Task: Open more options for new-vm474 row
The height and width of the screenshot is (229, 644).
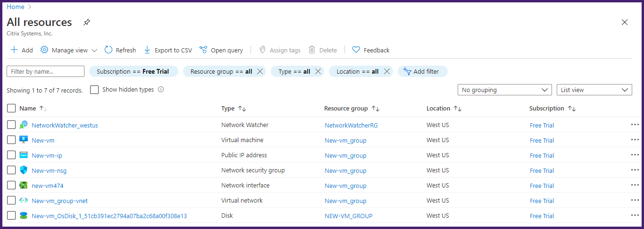Action: (x=635, y=185)
